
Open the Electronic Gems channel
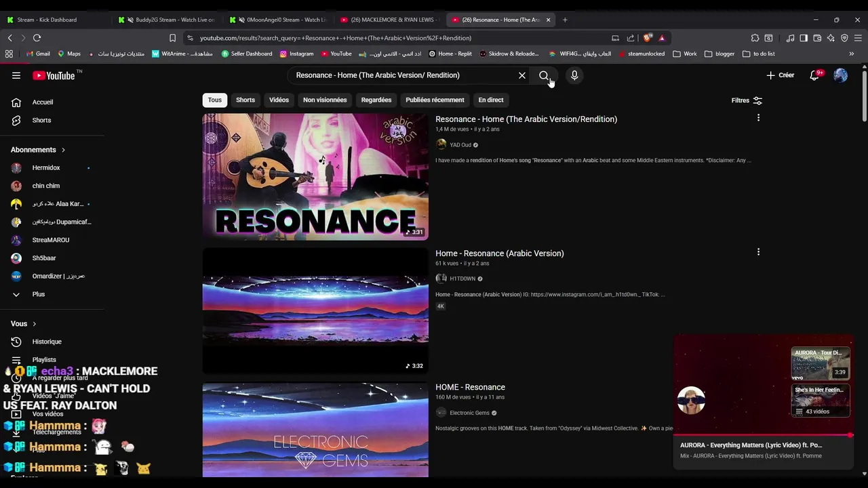[x=469, y=413]
